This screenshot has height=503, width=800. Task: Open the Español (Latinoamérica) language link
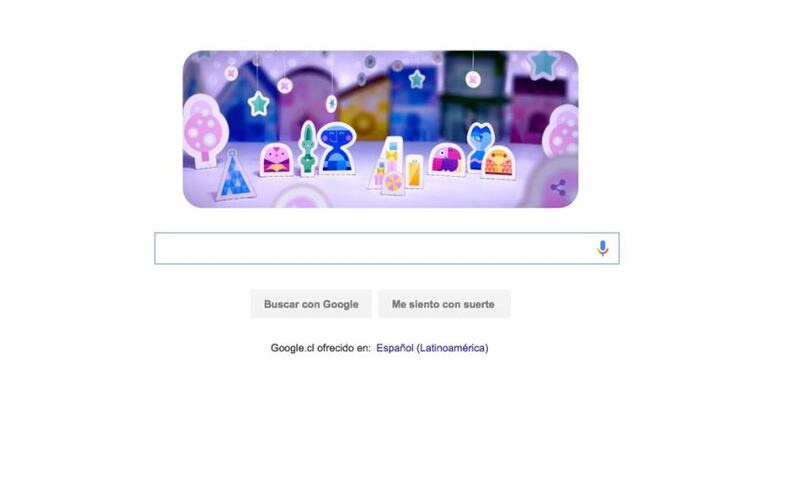(432, 348)
